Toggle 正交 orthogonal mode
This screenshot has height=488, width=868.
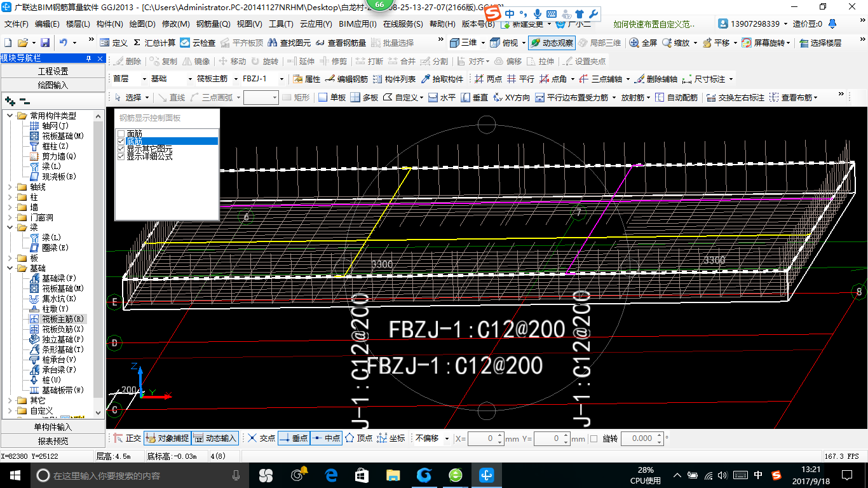click(126, 438)
